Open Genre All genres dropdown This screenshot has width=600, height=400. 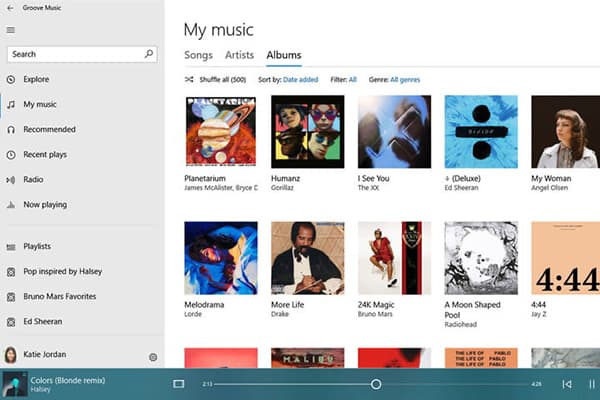(x=405, y=80)
